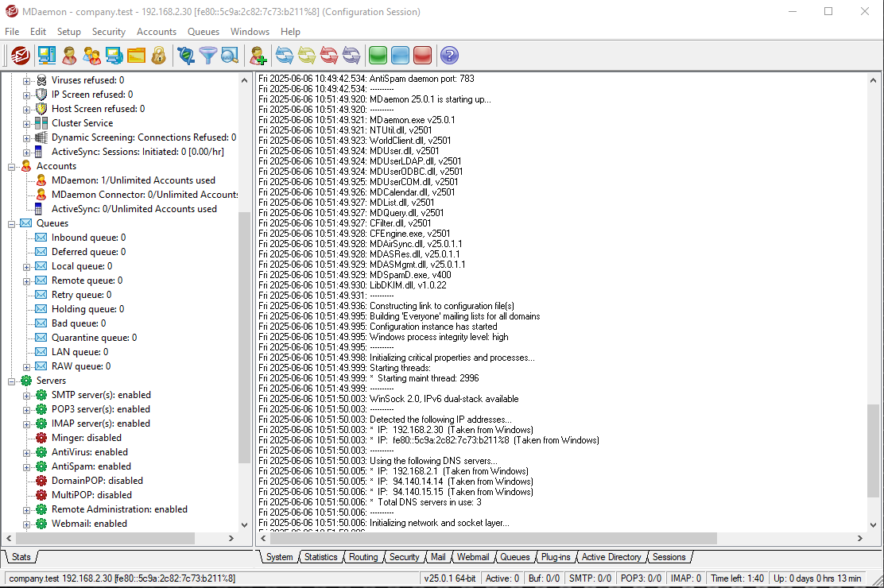
Task: Click the funnel filter toolbar icon
Action: click(208, 56)
